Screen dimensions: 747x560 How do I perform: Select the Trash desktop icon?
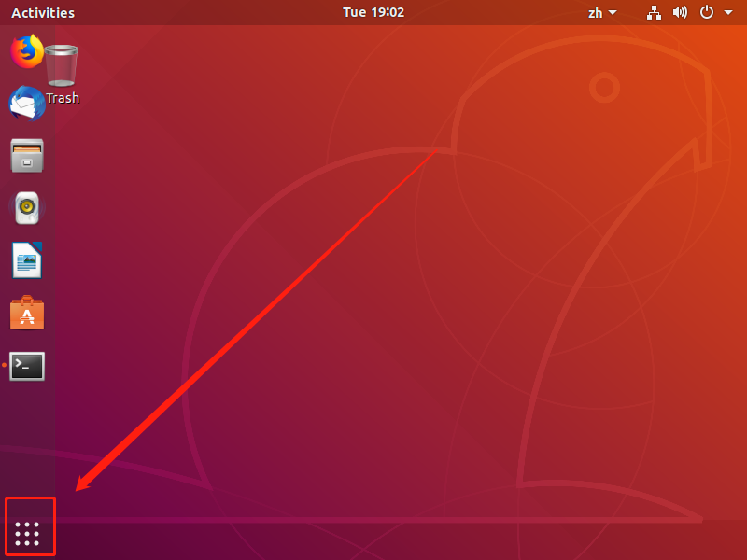(x=62, y=75)
